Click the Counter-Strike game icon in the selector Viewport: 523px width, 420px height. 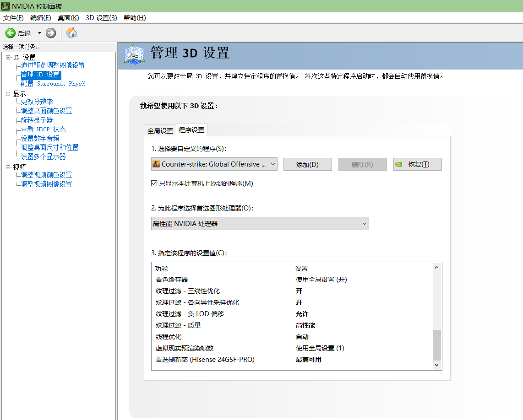tap(156, 164)
